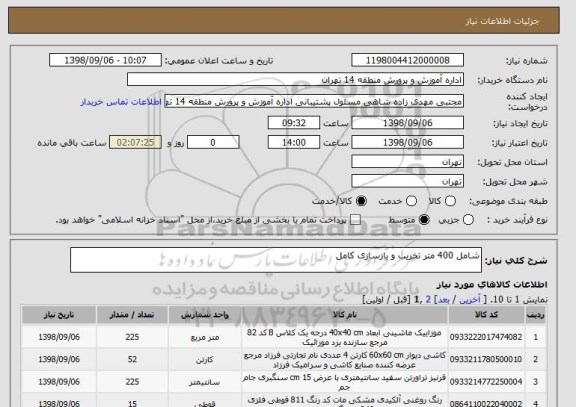The height and width of the screenshot is (407, 576).
Task: Select the متوسط purchase type radio
Action: coord(424,220)
